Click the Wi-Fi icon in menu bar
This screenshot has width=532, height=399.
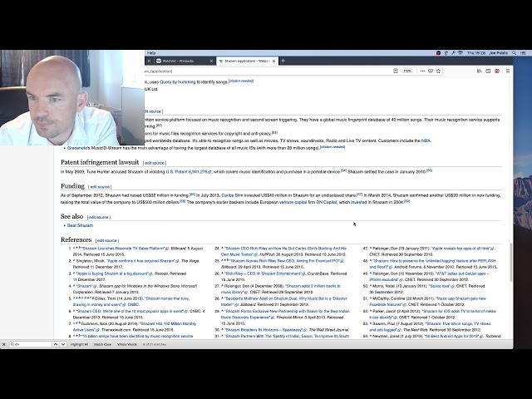[x=461, y=53]
